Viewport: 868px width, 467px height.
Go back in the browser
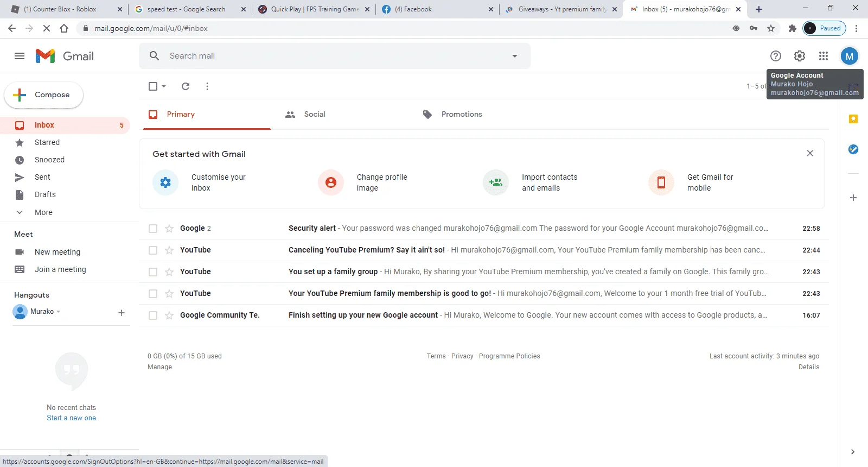12,28
